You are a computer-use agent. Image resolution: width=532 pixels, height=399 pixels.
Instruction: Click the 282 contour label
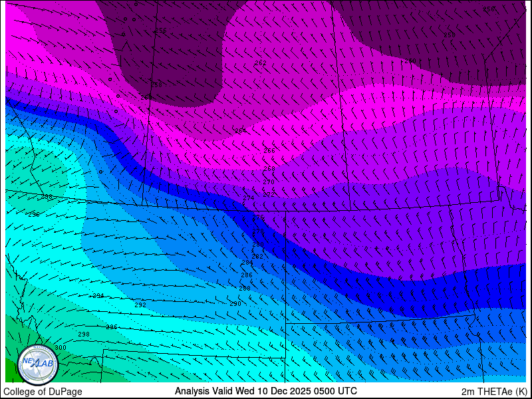click(257, 257)
